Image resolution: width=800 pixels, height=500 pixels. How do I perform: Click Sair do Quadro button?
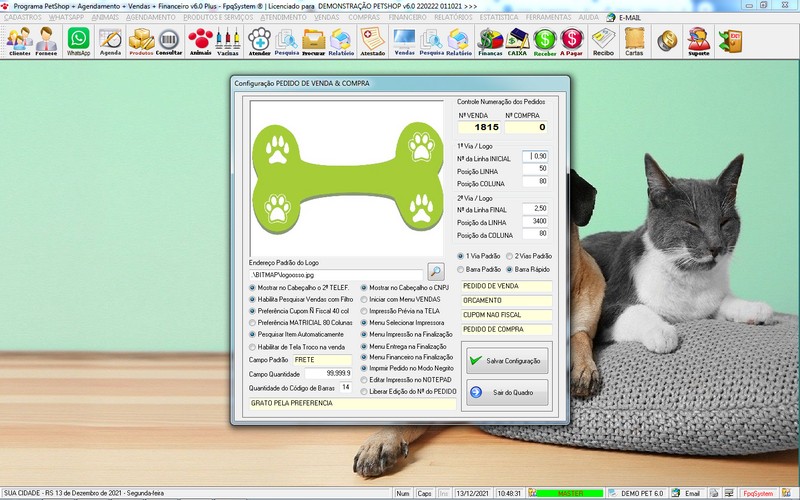[x=507, y=392]
